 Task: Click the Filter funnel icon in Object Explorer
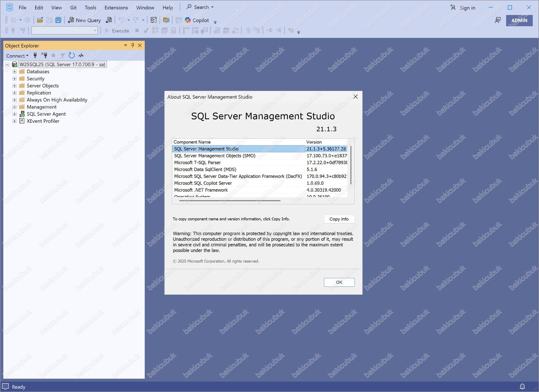pyautogui.click(x=63, y=56)
